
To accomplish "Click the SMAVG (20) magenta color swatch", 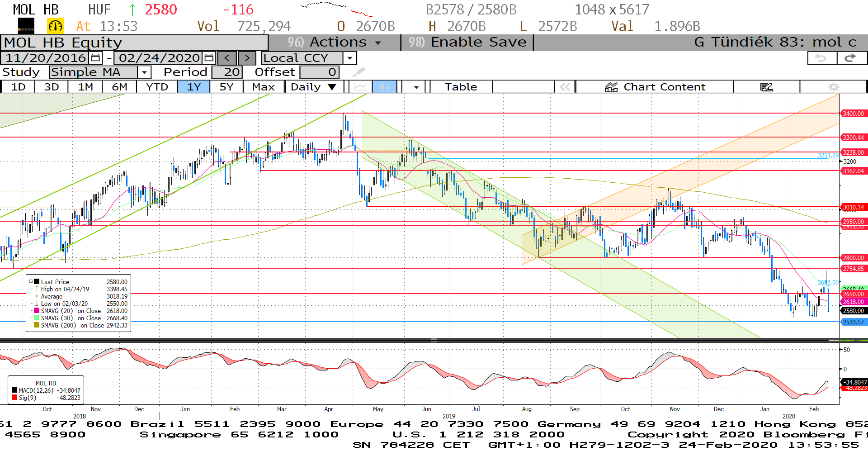I will (37, 311).
